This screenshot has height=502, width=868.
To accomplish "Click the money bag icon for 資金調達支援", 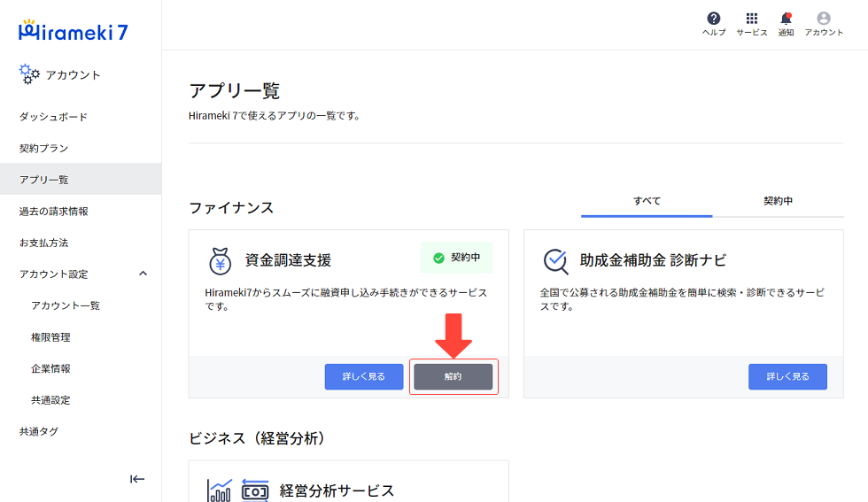I will coord(220,260).
